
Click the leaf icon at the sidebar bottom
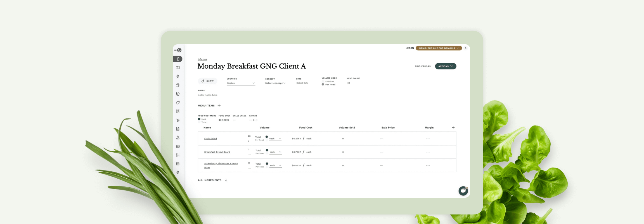pos(178,172)
